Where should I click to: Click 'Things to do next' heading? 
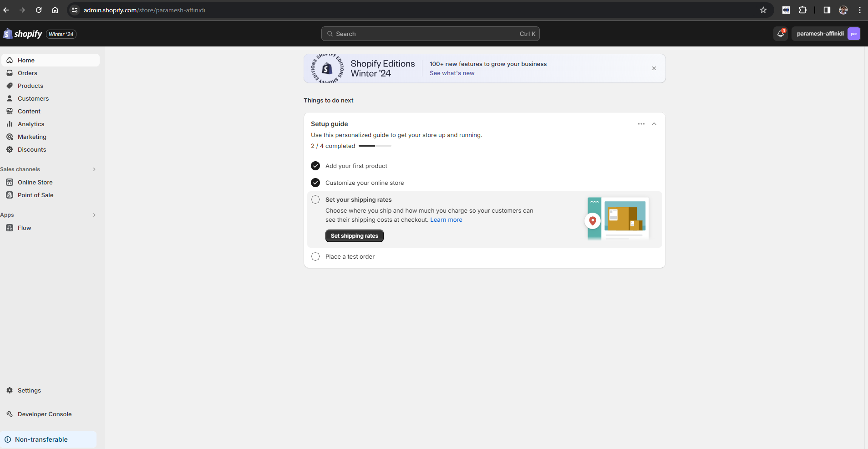(328, 100)
